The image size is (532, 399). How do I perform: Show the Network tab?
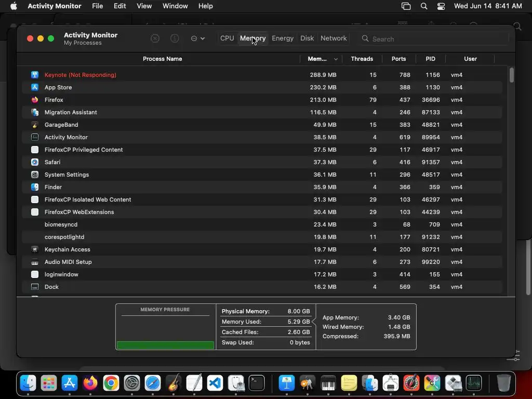coord(334,38)
